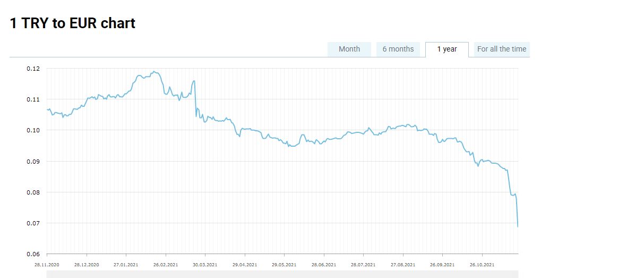
Task: Click the 26.09.2021 date marker
Action: click(x=442, y=264)
